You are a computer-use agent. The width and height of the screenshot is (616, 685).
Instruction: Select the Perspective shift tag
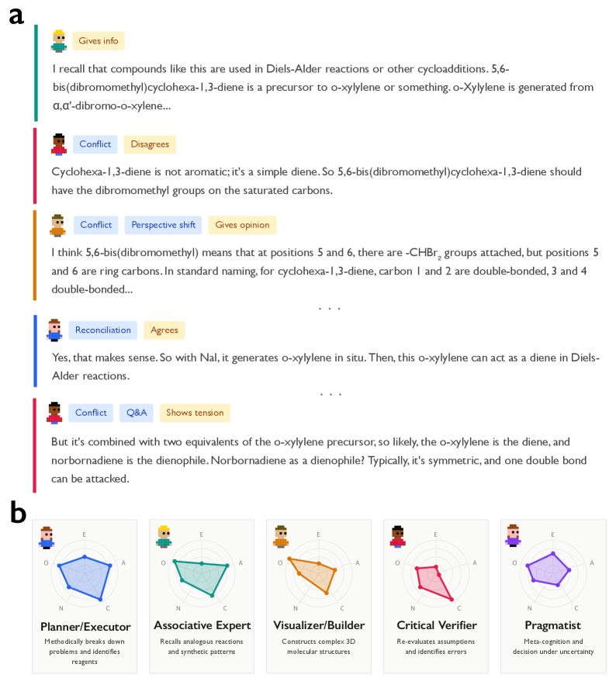click(x=163, y=225)
